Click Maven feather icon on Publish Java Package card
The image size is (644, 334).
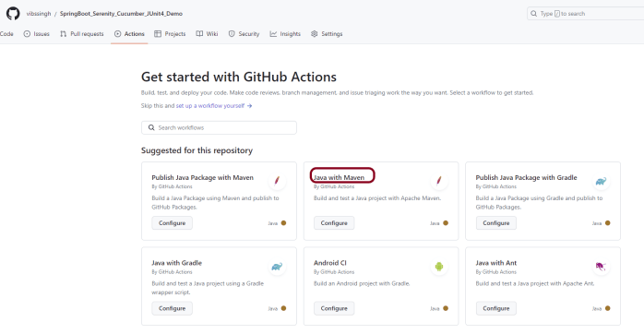point(277,181)
